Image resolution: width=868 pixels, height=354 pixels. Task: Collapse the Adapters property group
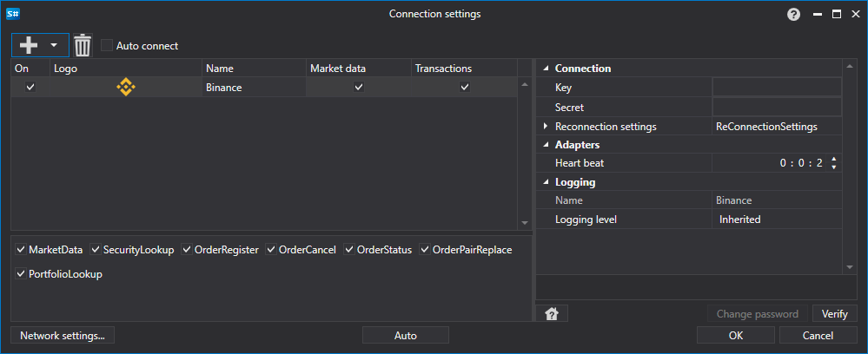click(547, 145)
